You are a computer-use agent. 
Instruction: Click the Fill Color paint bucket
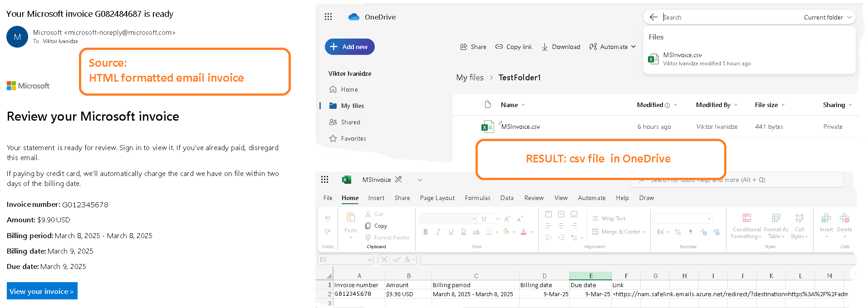506,232
